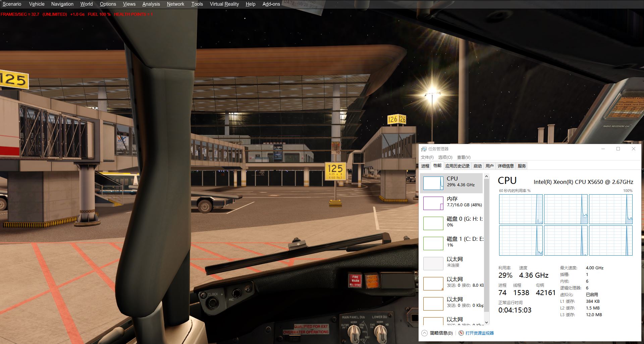Minimize the Task Manager window

click(603, 149)
